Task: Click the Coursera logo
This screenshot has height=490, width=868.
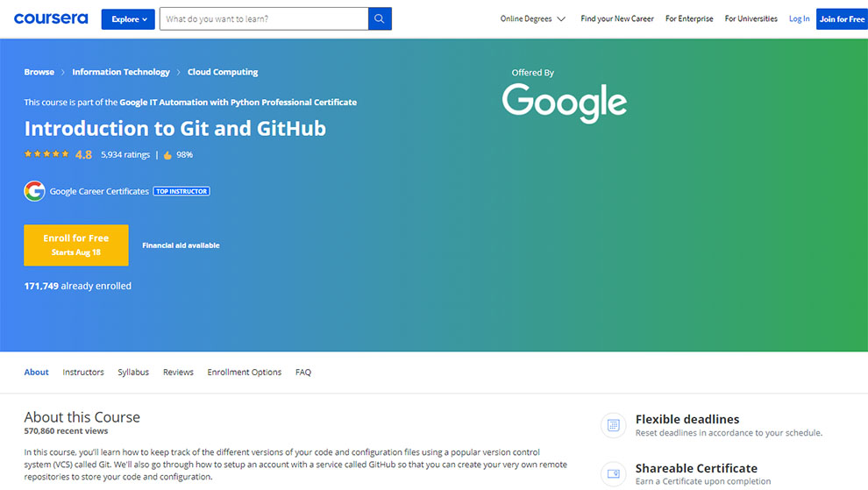Action: pos(51,18)
